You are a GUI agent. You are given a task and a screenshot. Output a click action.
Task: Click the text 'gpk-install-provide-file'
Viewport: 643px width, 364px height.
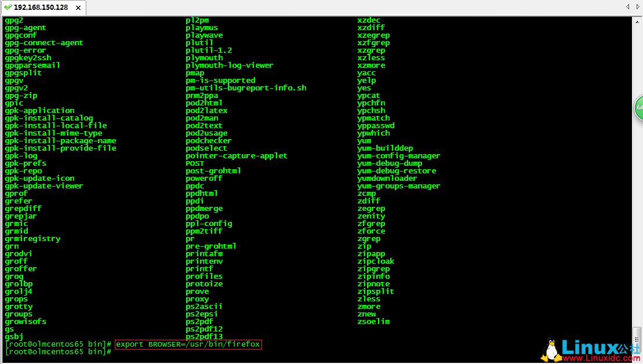tap(60, 148)
